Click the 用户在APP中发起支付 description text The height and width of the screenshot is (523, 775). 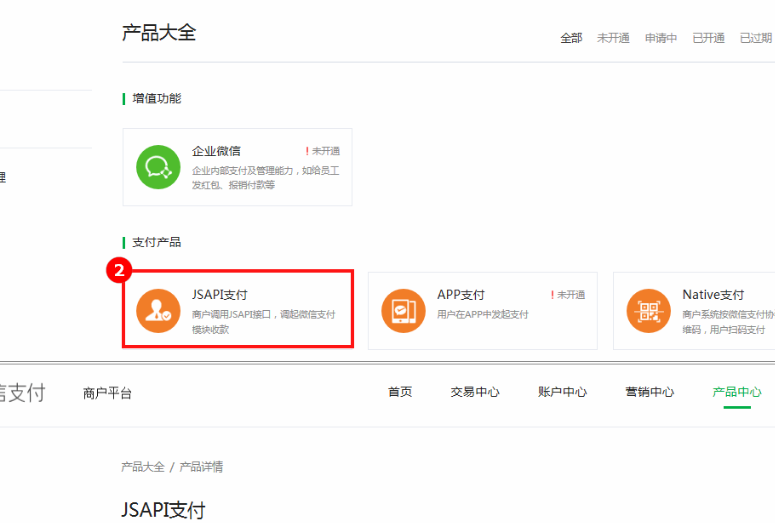point(483,314)
